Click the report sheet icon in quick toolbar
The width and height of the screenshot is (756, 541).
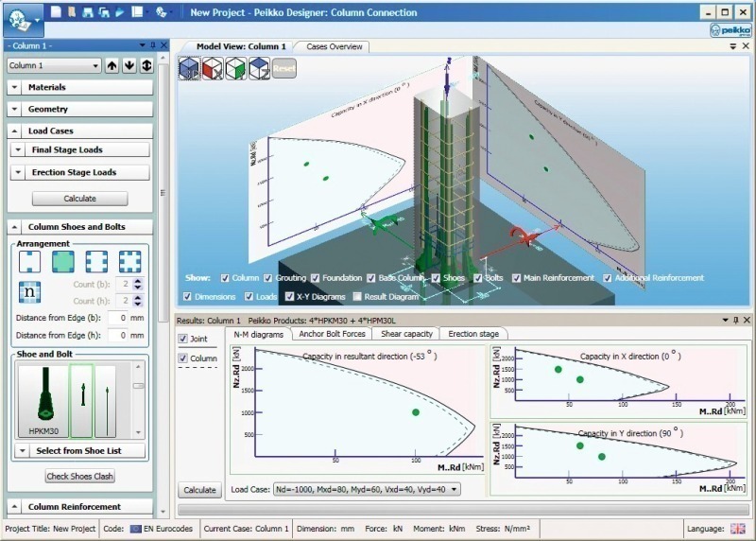137,11
